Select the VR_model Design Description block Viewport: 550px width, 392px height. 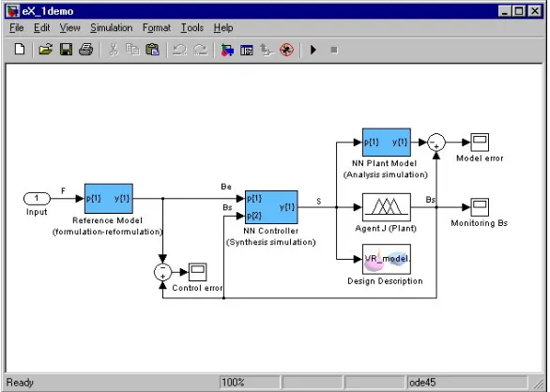(x=386, y=259)
